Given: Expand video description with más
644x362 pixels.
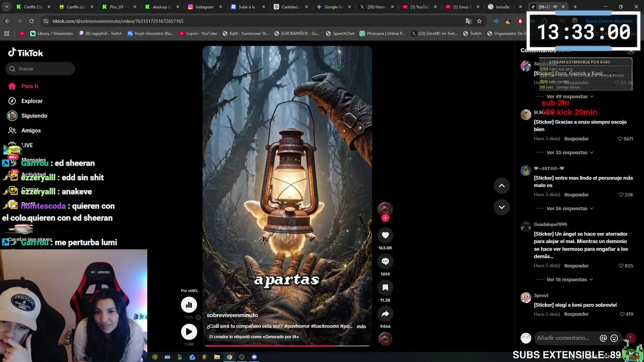Looking at the screenshot, I should (361, 326).
